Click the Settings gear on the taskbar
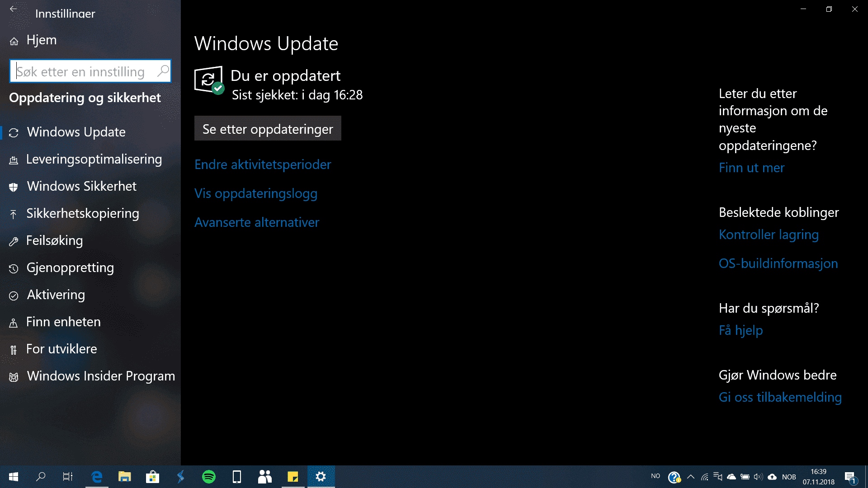868x488 pixels. (321, 477)
